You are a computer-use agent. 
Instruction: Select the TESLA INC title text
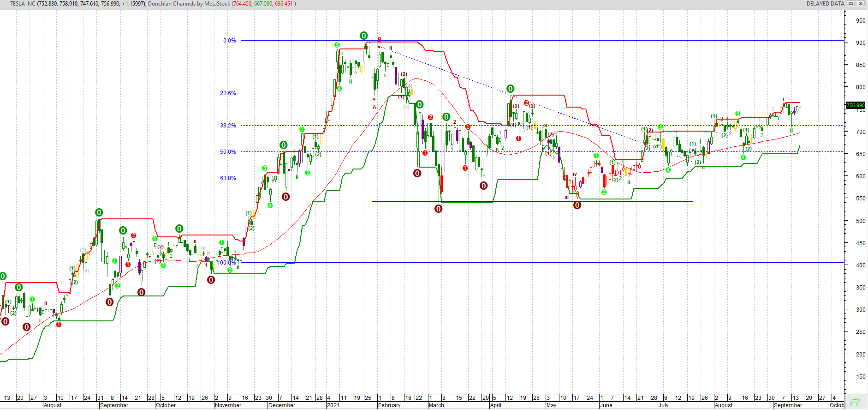[23, 4]
